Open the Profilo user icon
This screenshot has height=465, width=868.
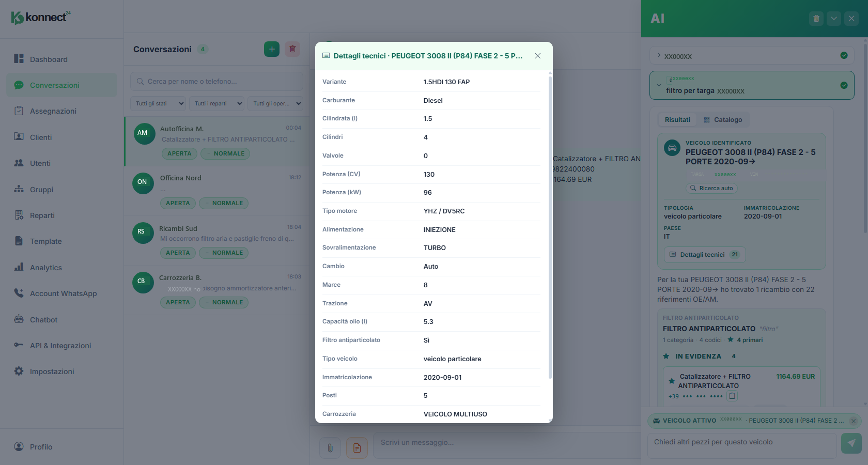tap(19, 446)
